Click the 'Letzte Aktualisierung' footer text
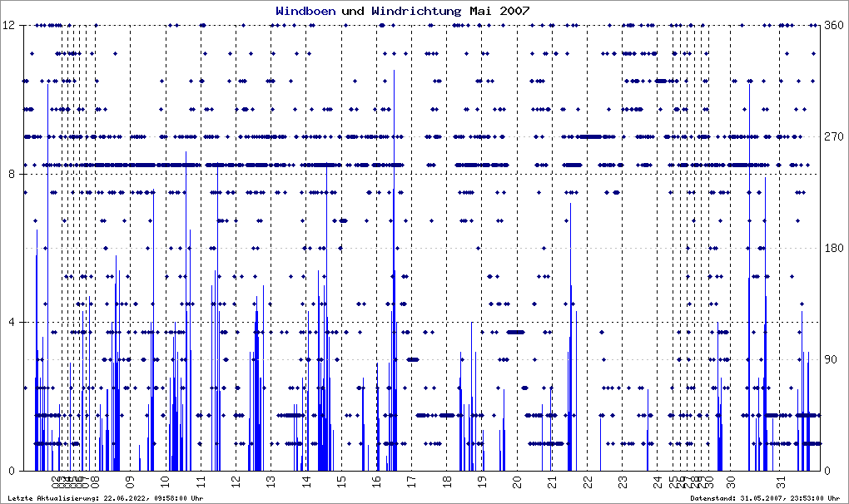This screenshot has width=849, height=504. 106,498
